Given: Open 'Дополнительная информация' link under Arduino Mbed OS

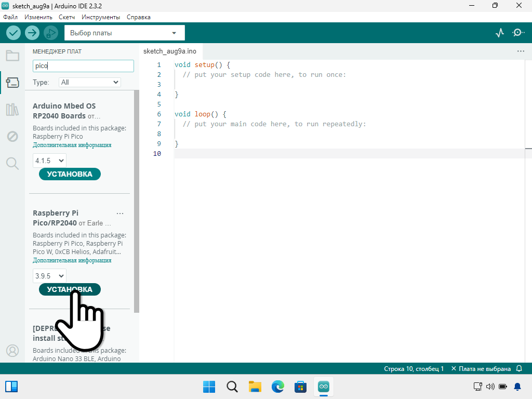Looking at the screenshot, I should click(72, 145).
